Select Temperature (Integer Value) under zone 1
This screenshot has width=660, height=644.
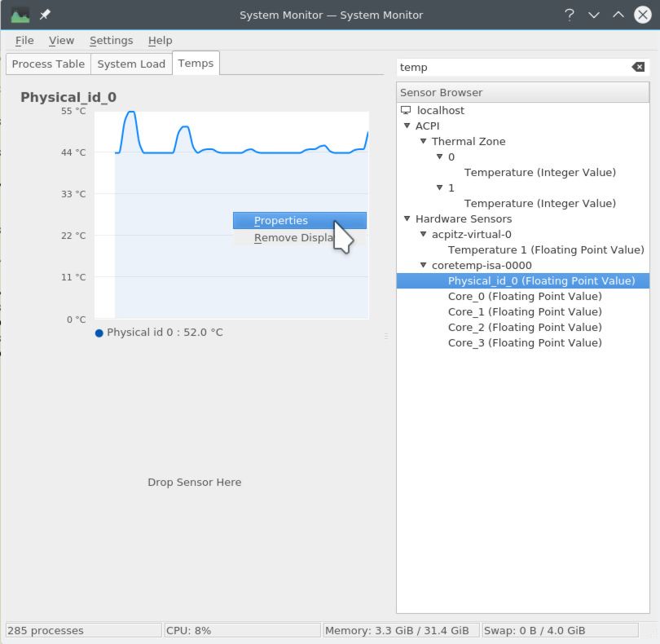pyautogui.click(x=540, y=204)
